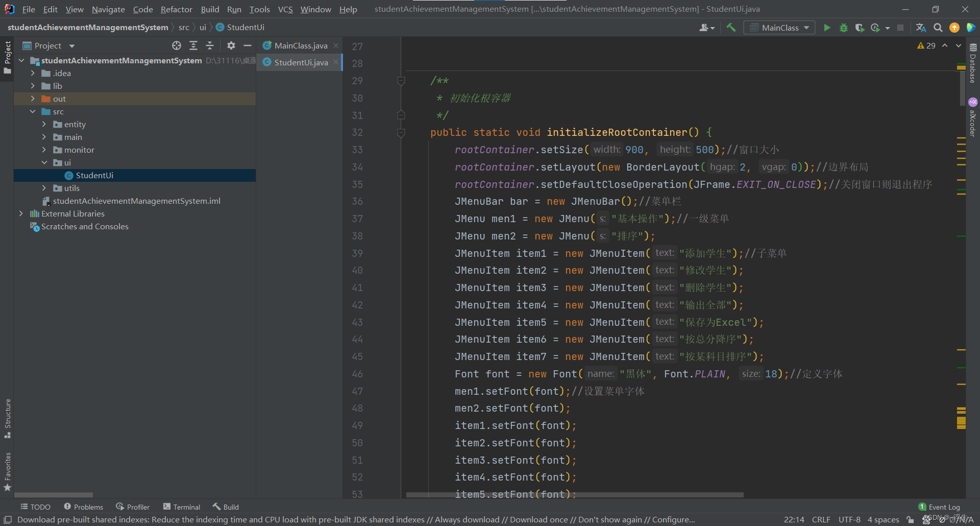This screenshot has height=526, width=980.
Task: Expand the .idea folder
Action: 33,73
